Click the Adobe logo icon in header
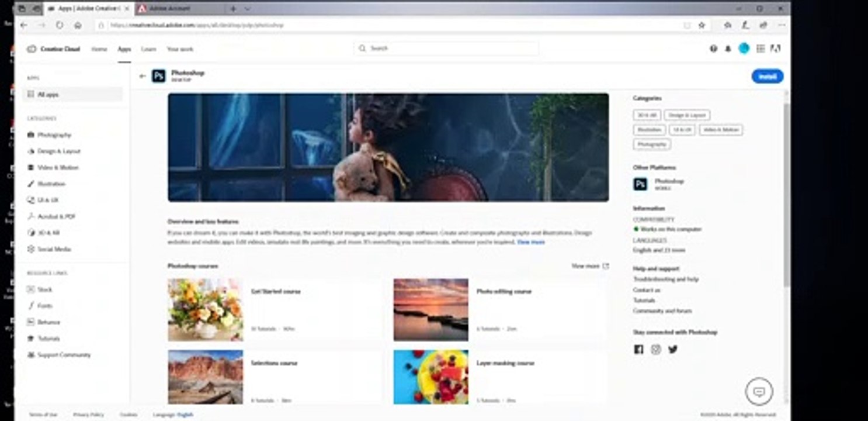The width and height of the screenshot is (868, 421). 776,49
